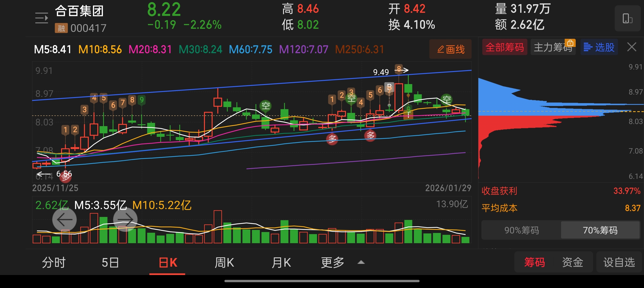Select 70%筹码 concentration option
The height and width of the screenshot is (288, 644).
tap(600, 230)
